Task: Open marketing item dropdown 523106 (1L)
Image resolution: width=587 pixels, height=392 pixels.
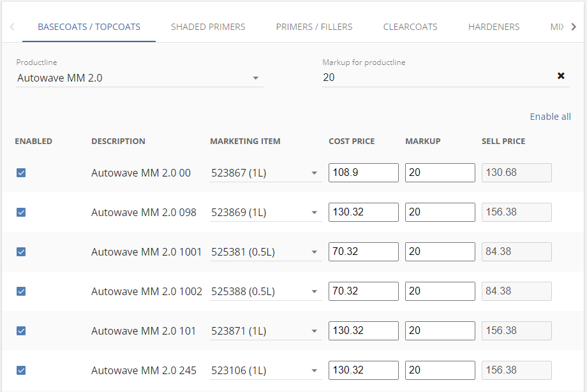Action: pos(265,370)
